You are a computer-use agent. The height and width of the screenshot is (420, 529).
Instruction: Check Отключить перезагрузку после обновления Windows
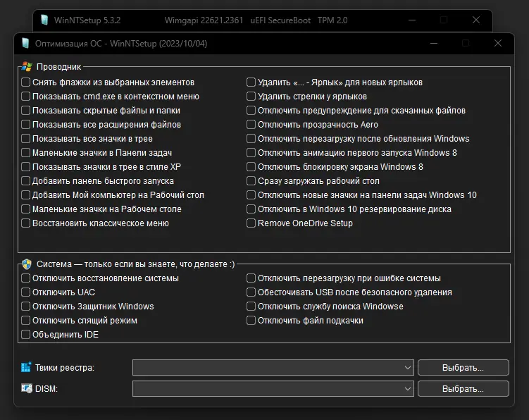point(251,138)
